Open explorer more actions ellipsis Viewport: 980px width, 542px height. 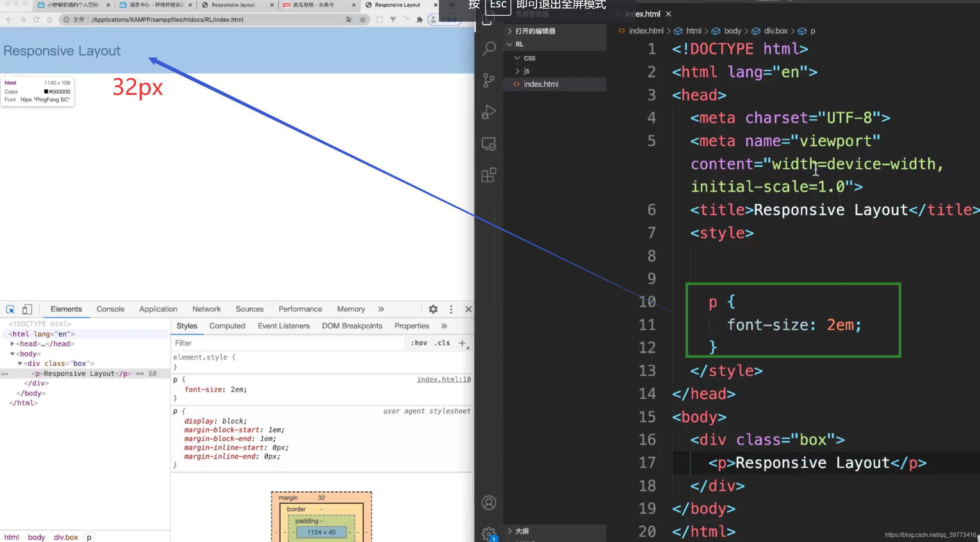click(x=590, y=14)
